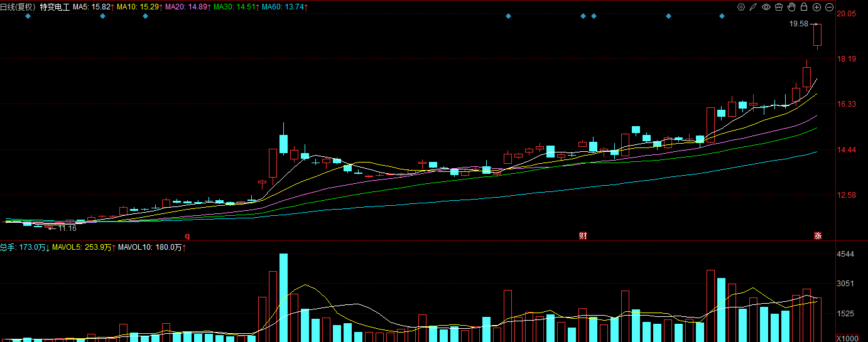
Task: Select the latest red candlestick near 19.58
Action: point(818,35)
